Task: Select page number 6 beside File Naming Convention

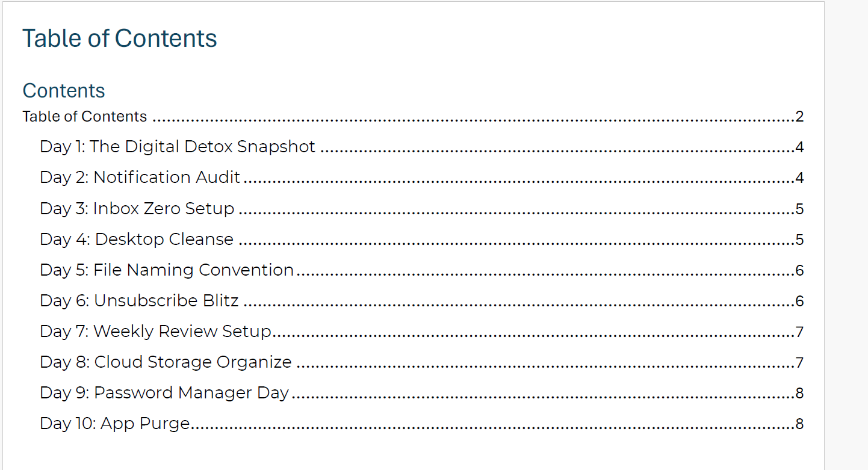Action: [799, 271]
